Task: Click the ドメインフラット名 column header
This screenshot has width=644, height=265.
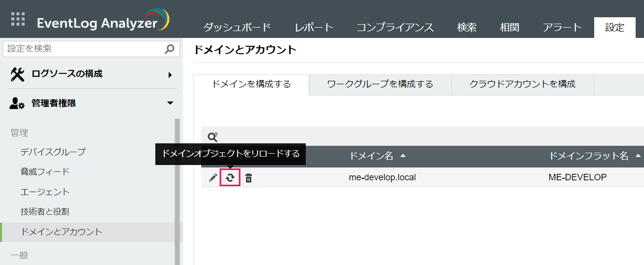Action: [x=589, y=156]
